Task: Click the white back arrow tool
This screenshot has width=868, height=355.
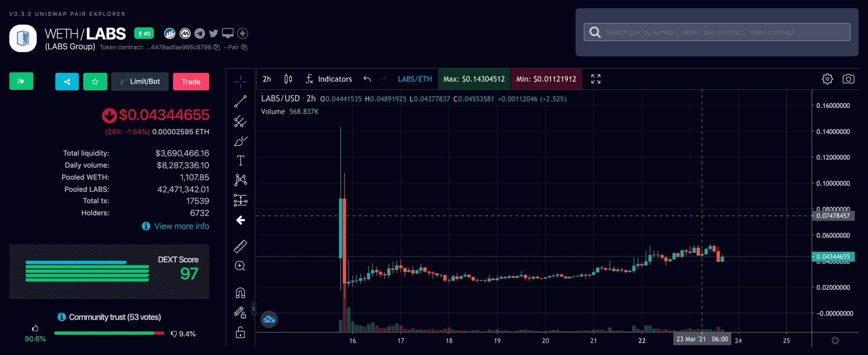Action: (x=240, y=220)
